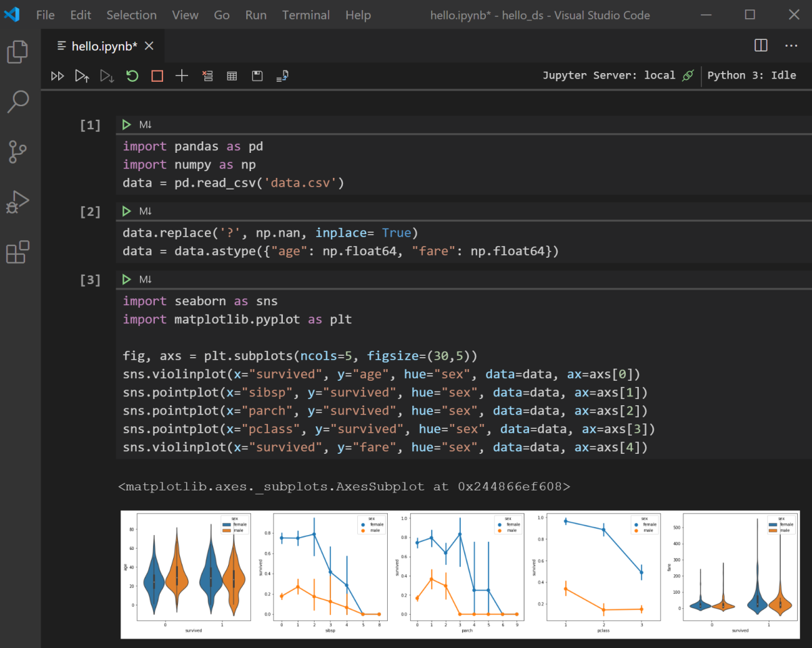Expand the More Actions ellipsis menu
Image resolution: width=812 pixels, height=648 pixels.
(791, 45)
